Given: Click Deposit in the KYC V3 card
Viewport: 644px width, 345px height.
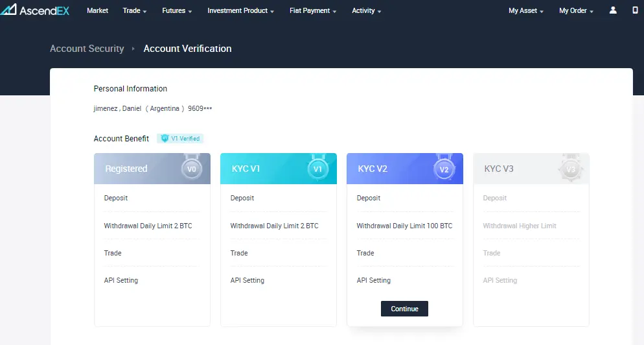Looking at the screenshot, I should [x=495, y=198].
